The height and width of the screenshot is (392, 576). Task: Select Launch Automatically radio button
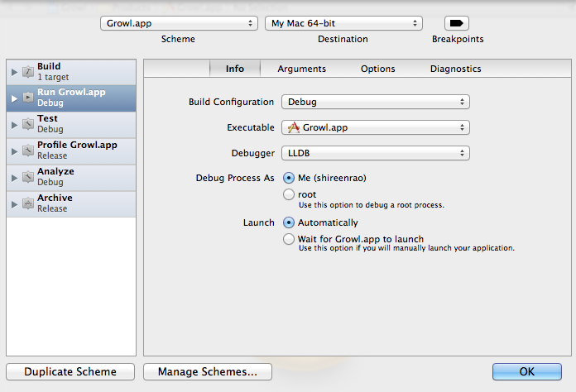click(x=289, y=222)
